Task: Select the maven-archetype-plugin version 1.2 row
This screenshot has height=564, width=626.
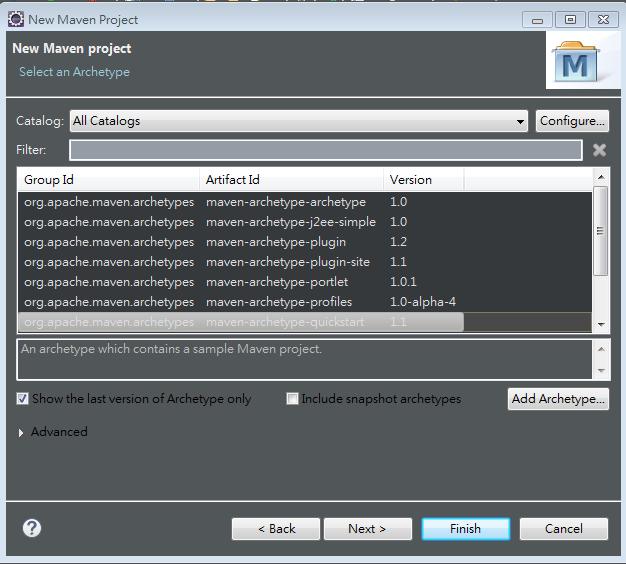Action: pyautogui.click(x=305, y=242)
